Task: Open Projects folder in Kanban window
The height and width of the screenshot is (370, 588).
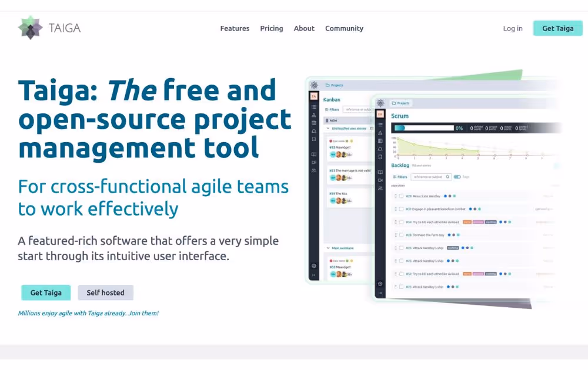Action: [334, 85]
